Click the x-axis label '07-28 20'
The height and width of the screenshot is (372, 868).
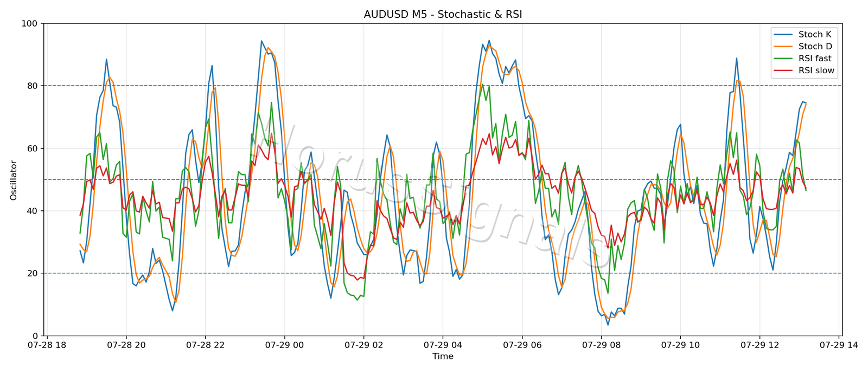pyautogui.click(x=126, y=345)
